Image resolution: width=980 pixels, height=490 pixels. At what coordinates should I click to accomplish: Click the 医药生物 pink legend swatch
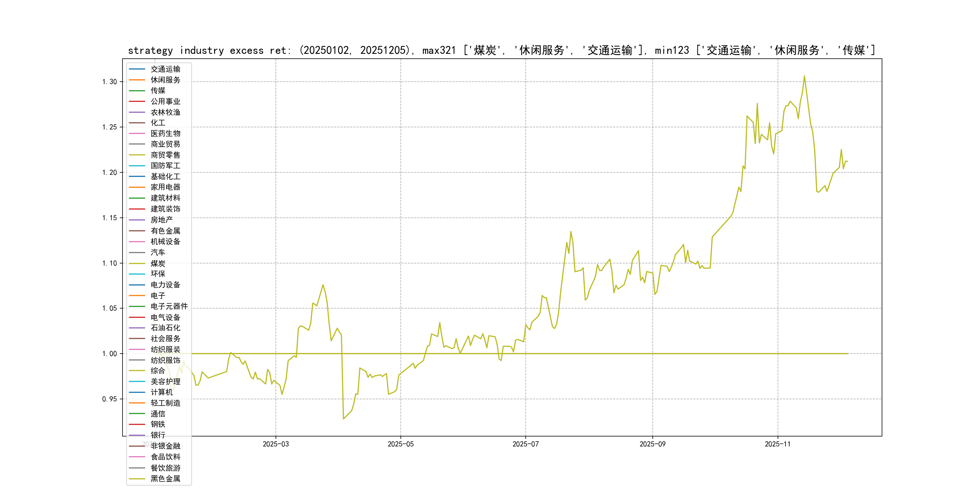point(137,133)
